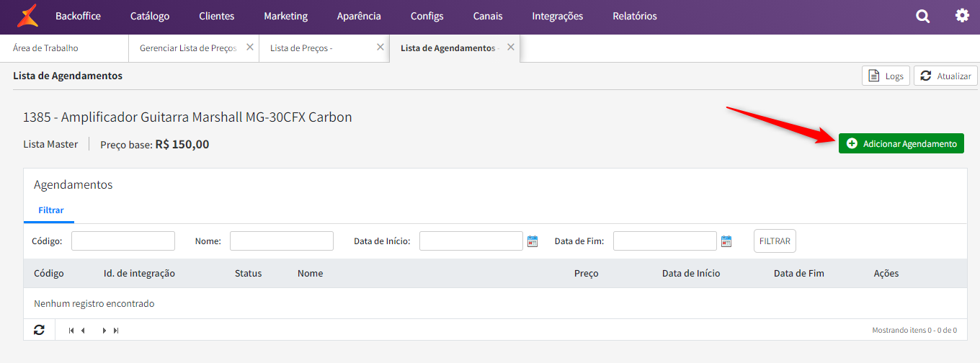The width and height of the screenshot is (980, 363).
Task: Click the 'Nenhum registro encontrado' message
Action: click(94, 304)
